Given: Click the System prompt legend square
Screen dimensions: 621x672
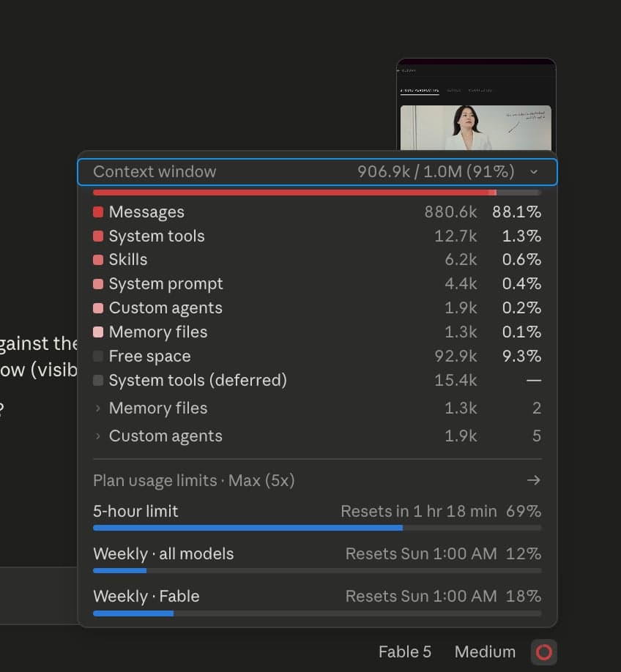Looking at the screenshot, I should tap(98, 284).
